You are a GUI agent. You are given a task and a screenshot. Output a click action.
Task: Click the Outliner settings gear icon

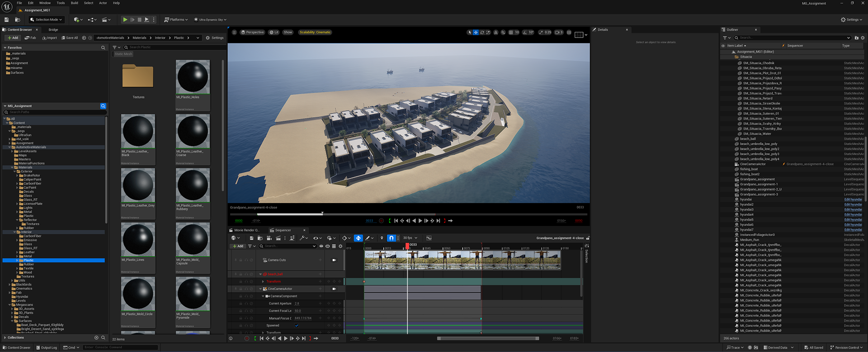[x=863, y=38]
